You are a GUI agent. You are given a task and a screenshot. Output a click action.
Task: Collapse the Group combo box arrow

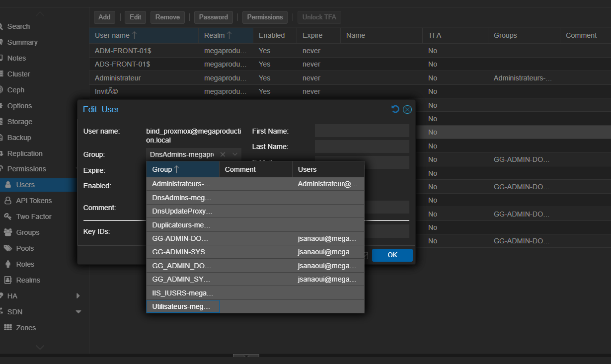coord(235,154)
